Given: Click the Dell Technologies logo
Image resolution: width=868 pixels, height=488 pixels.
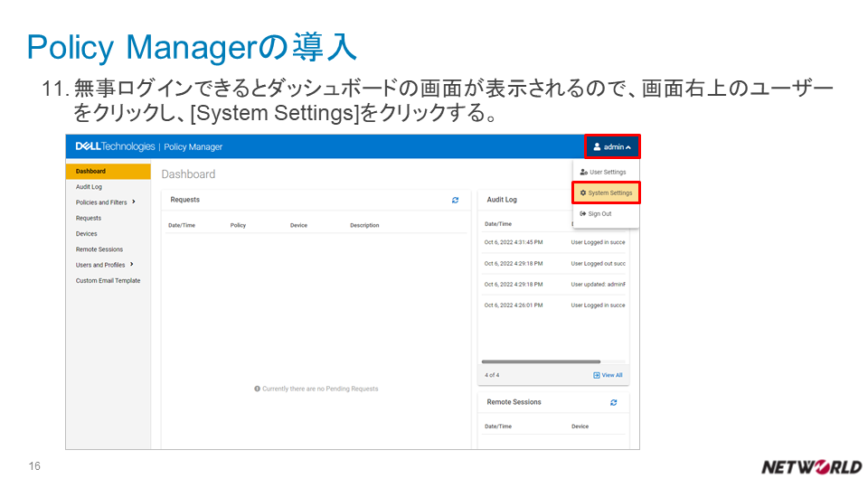Looking at the screenshot, I should point(115,146).
